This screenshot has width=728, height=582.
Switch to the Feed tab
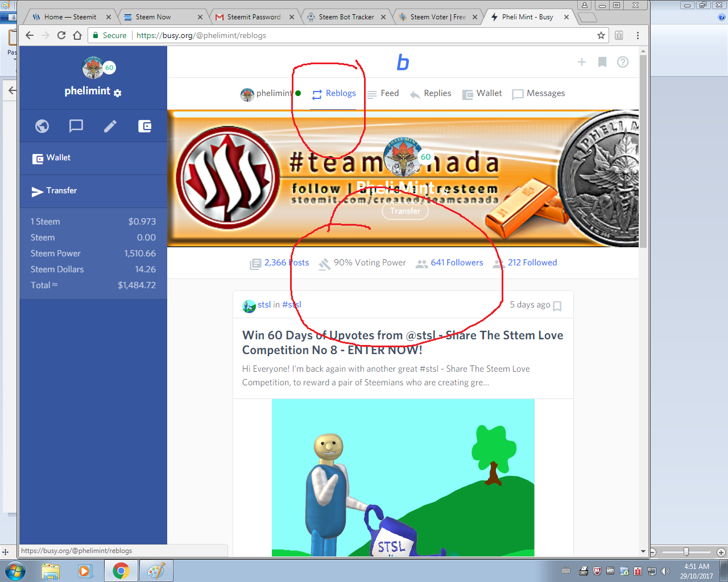point(383,94)
